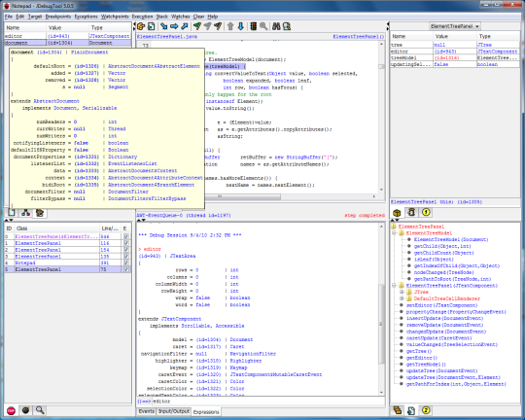Click ElementTreePanel this (id=1305) link
The width and height of the screenshot is (525, 420).
point(437,202)
